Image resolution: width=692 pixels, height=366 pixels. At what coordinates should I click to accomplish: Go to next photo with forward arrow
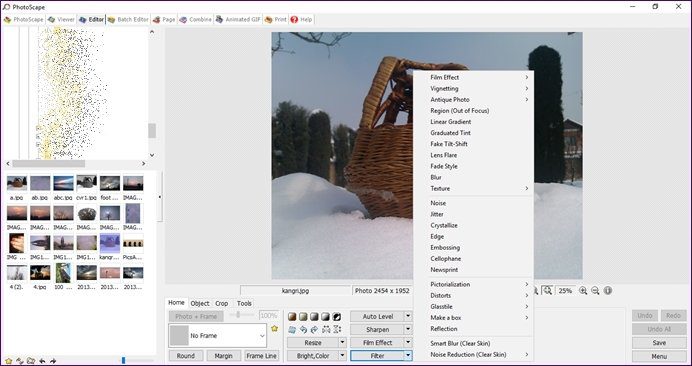click(x=53, y=361)
